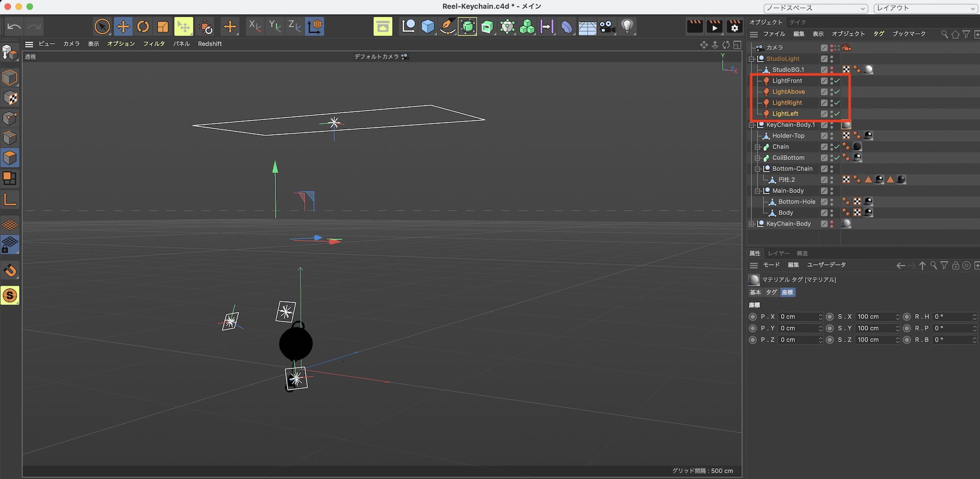Open the ノードスペース dropdown
The height and width of the screenshot is (479, 980).
[x=815, y=8]
